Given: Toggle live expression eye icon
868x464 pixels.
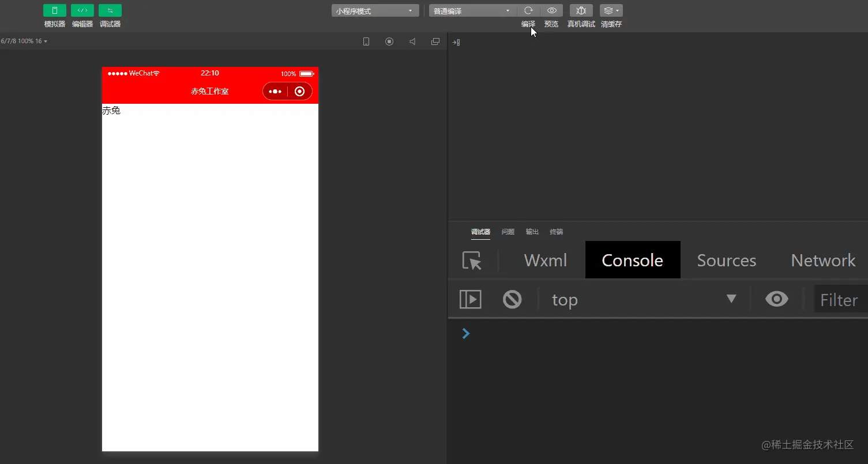Looking at the screenshot, I should 777,299.
